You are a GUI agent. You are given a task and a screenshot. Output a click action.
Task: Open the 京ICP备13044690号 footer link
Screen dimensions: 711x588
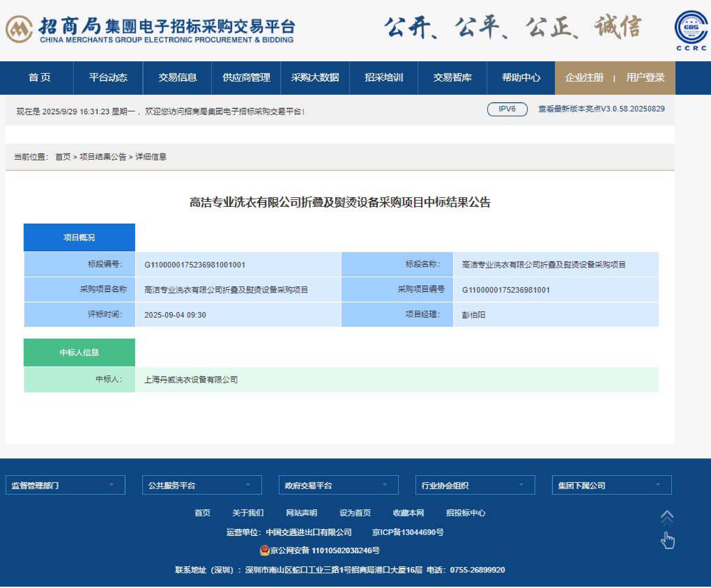[x=408, y=532]
